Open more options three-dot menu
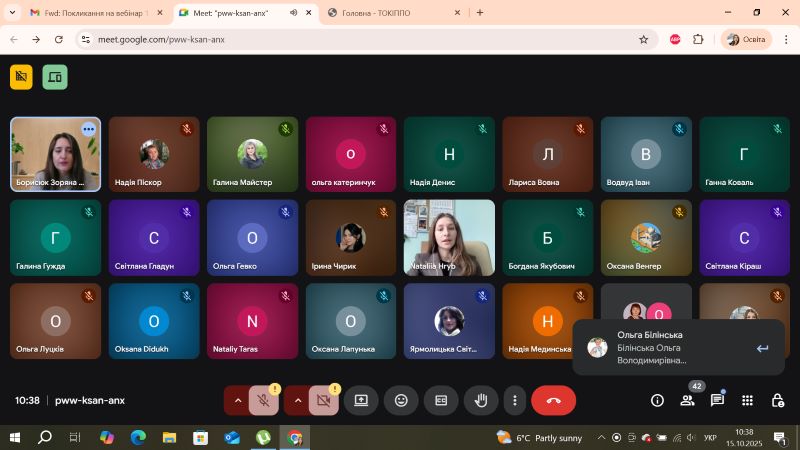 pyautogui.click(x=514, y=400)
